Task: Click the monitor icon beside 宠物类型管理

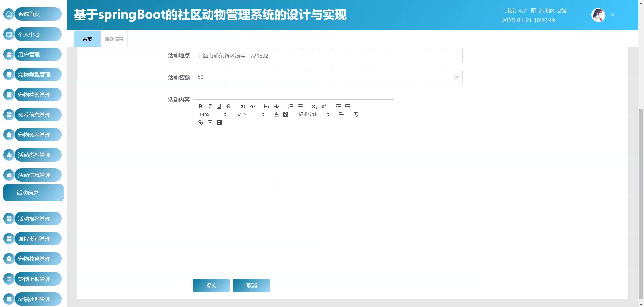Action: pos(9,74)
